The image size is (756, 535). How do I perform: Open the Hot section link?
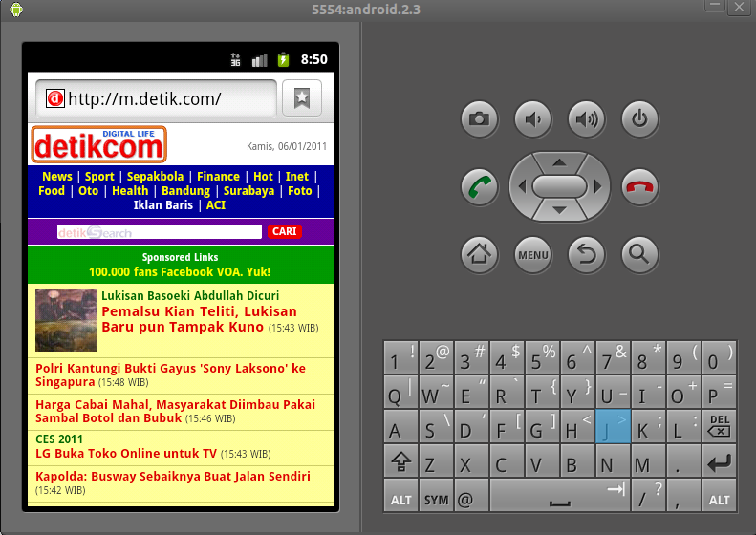pyautogui.click(x=263, y=177)
